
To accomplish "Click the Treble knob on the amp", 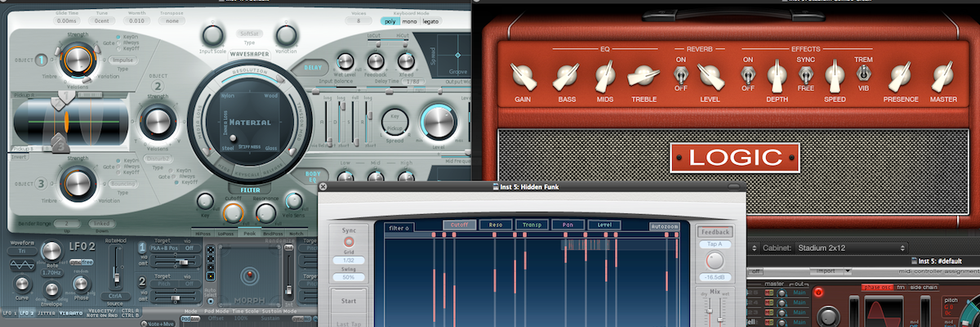I will (644, 77).
